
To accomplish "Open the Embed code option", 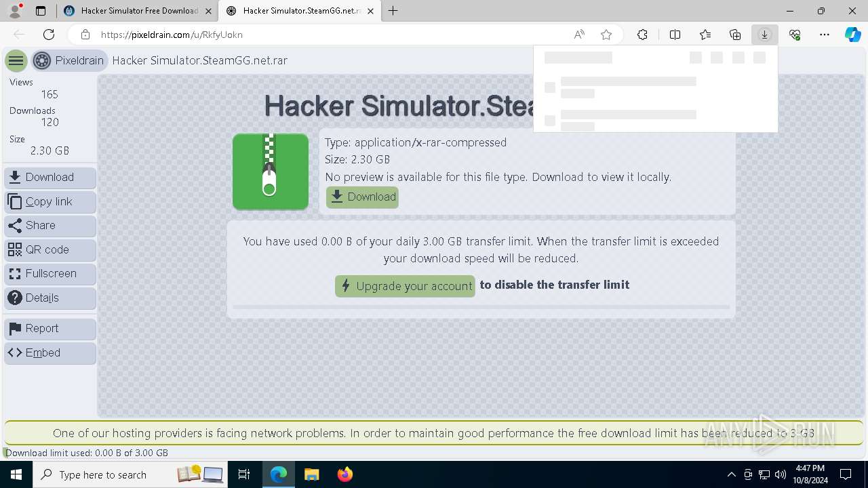I will click(50, 353).
